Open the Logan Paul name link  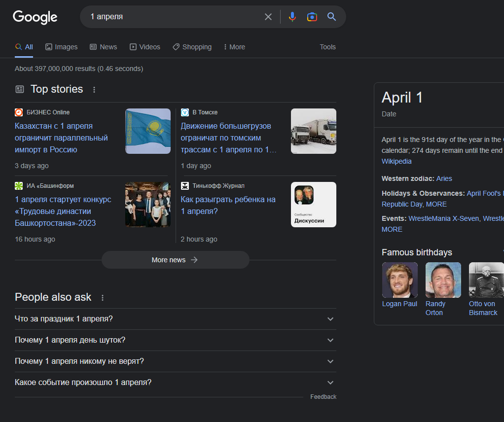(399, 304)
